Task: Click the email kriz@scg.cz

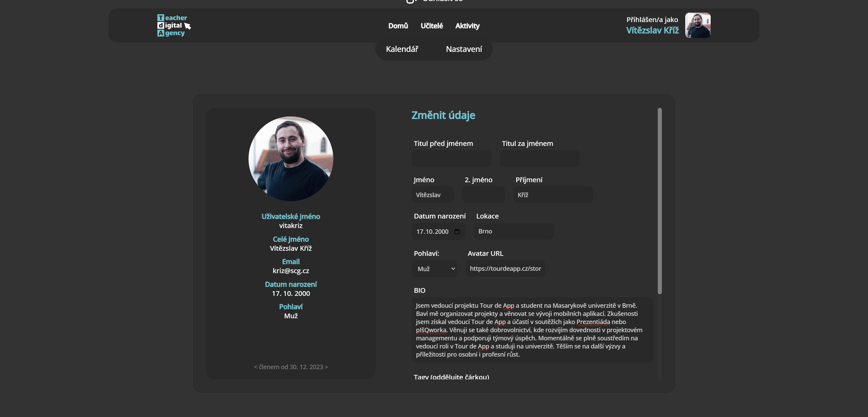Action: (x=291, y=271)
